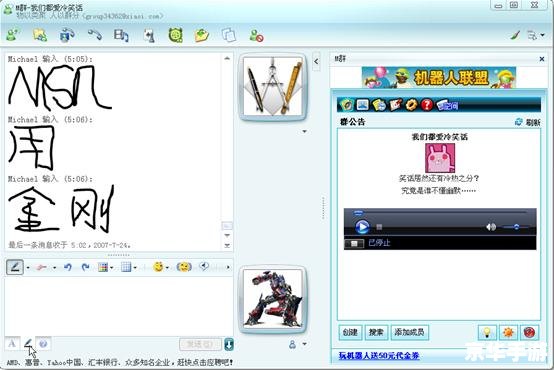The image size is (554, 370).
Task: Open the gear settings icon in robot panel
Action: [411, 105]
